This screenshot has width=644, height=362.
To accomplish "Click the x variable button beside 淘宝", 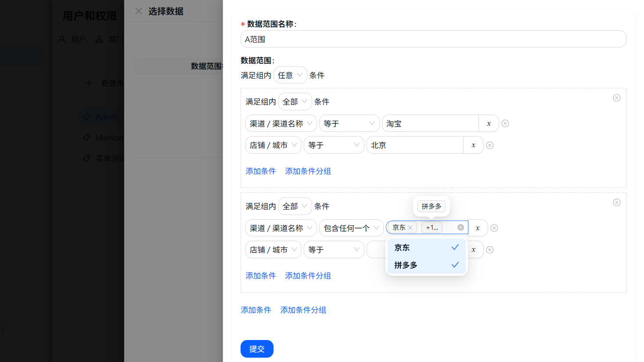I will point(489,123).
